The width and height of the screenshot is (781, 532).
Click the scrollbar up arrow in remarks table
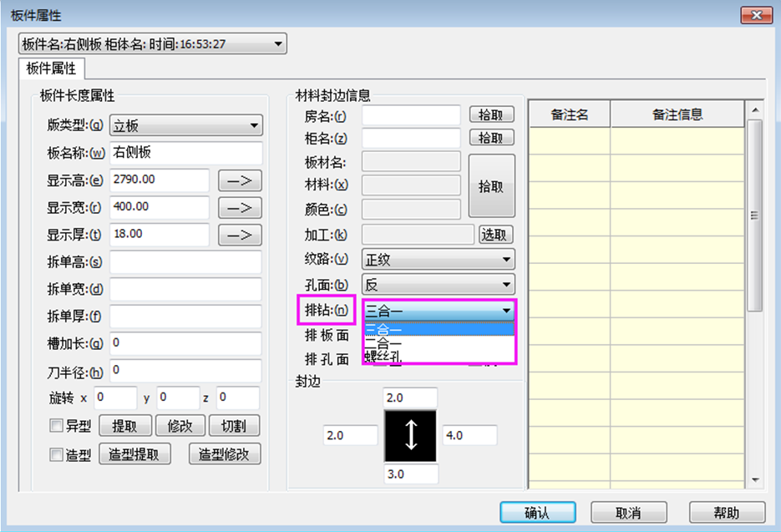tap(755, 109)
